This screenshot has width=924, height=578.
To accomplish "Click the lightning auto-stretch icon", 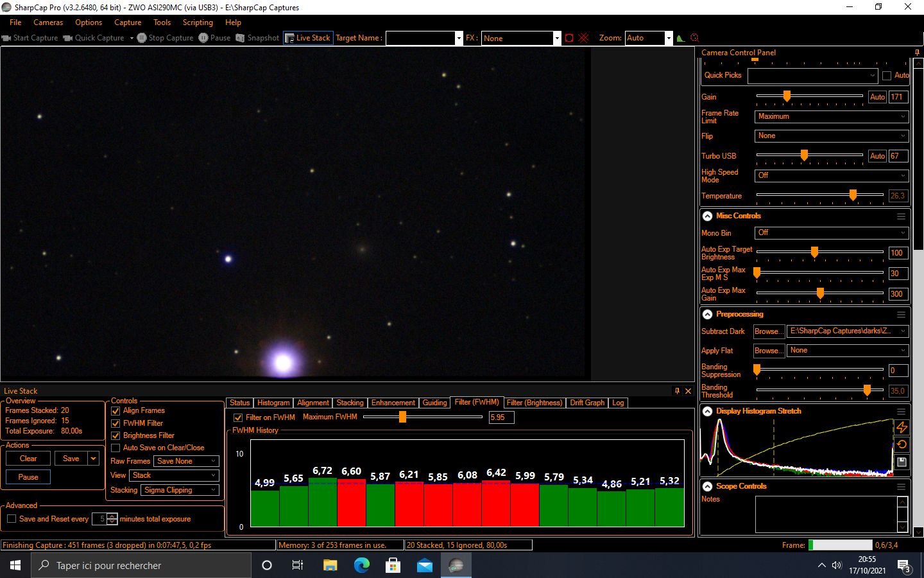I will click(x=902, y=427).
